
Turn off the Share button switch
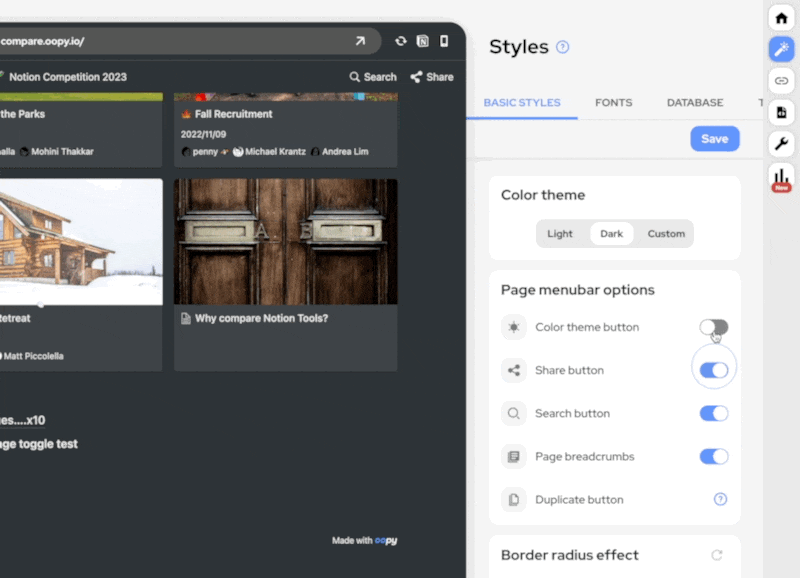tap(714, 370)
